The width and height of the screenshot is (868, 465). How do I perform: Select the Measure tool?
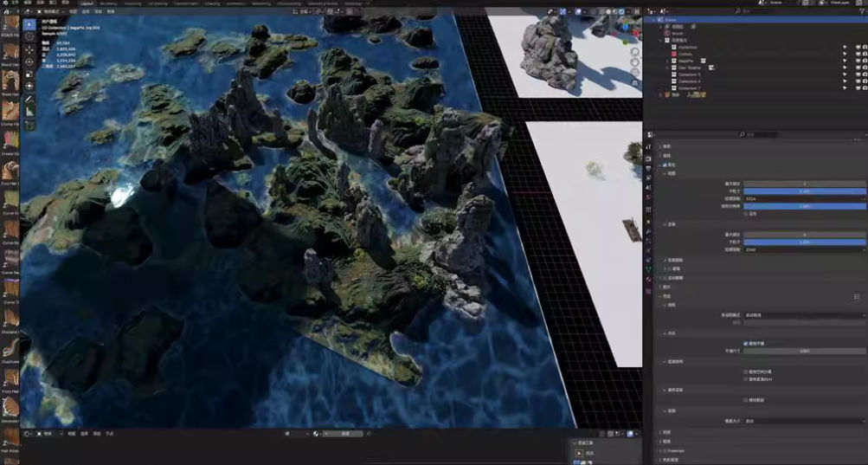click(29, 112)
